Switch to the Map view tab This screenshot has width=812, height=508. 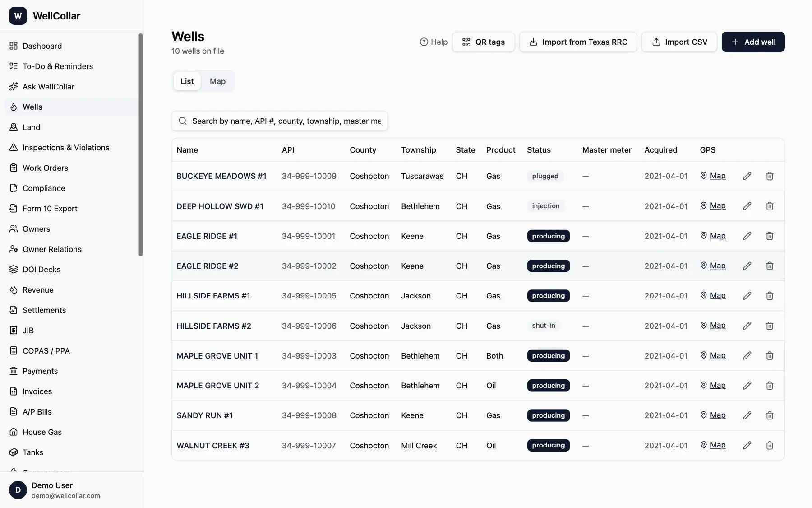pos(217,81)
